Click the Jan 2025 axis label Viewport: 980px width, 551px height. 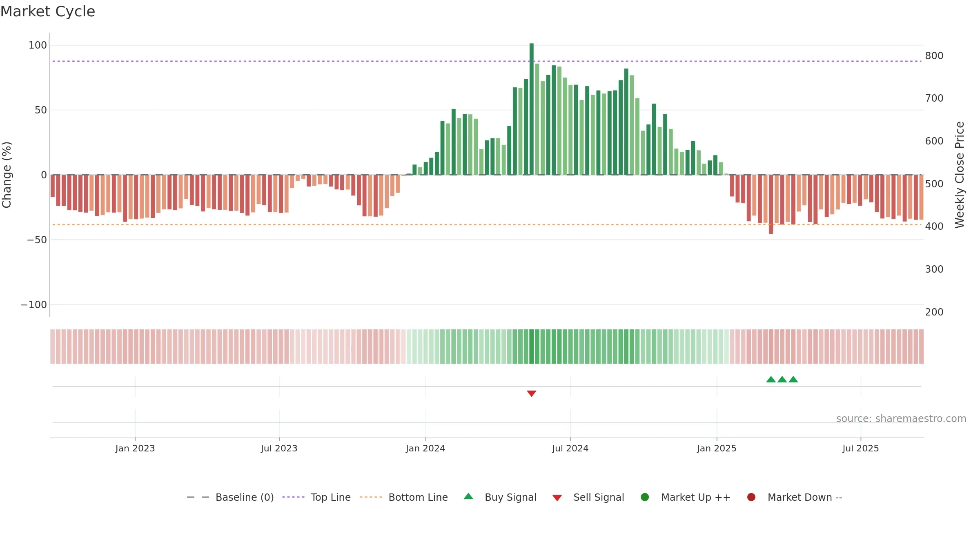tap(717, 449)
